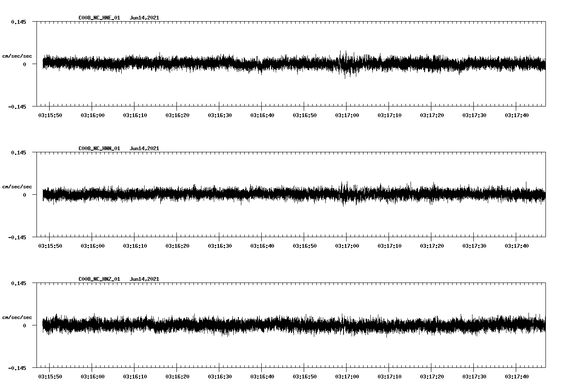The width and height of the screenshot is (576, 392).
Task: Click time label 03:17:10 under HNZ plot
Action: click(389, 377)
